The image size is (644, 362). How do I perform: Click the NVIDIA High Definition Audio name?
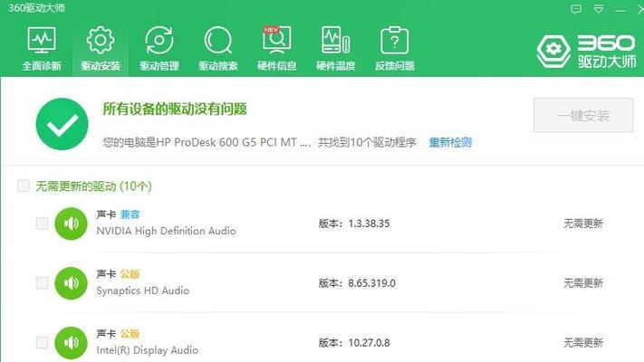[166, 231]
